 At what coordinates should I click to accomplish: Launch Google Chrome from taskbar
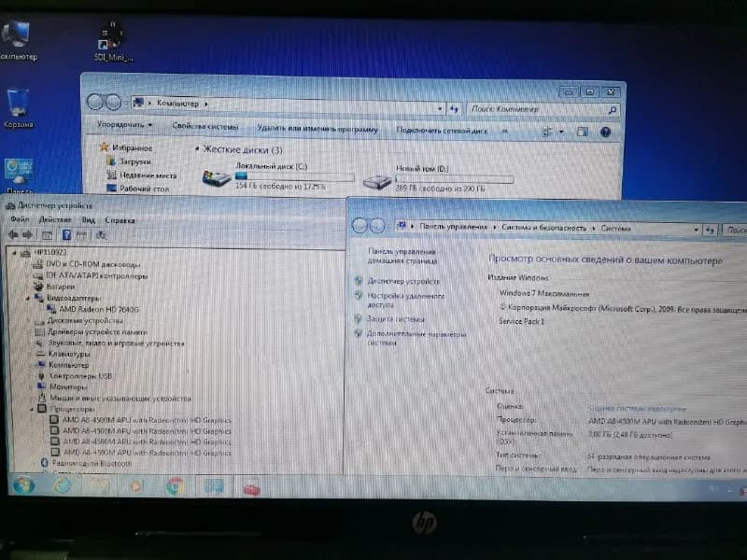point(175,486)
